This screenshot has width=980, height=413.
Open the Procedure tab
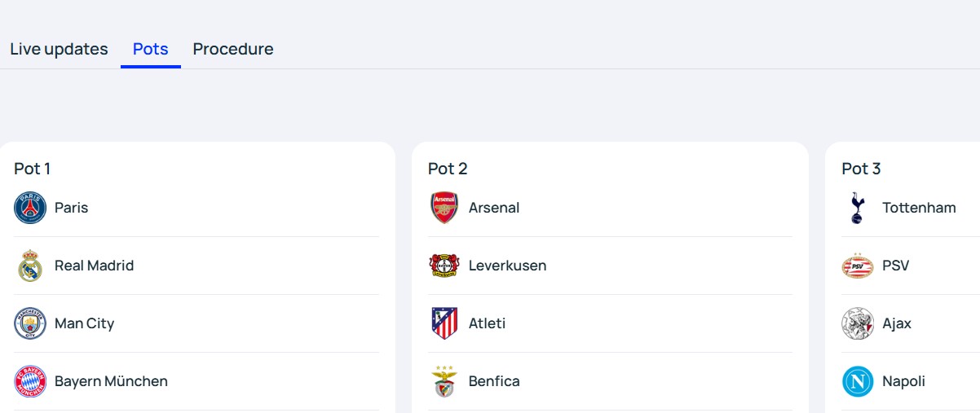click(233, 49)
